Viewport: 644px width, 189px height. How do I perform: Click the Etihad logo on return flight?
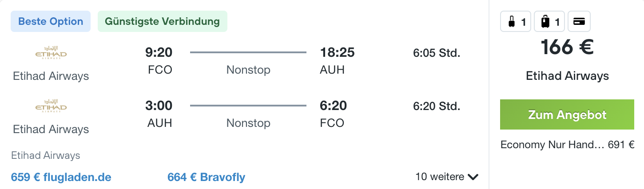click(x=51, y=106)
